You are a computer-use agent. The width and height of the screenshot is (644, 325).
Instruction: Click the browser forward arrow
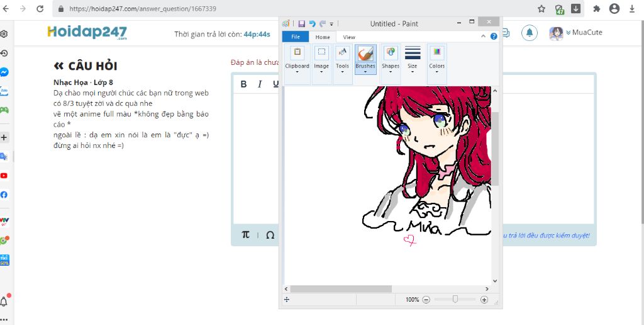pos(23,9)
